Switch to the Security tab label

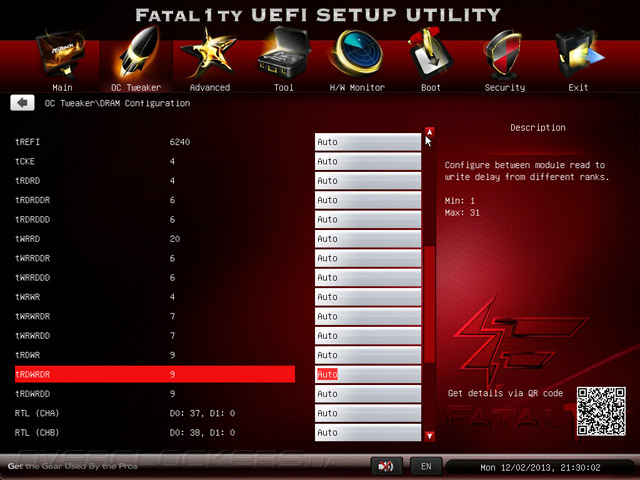[x=505, y=87]
